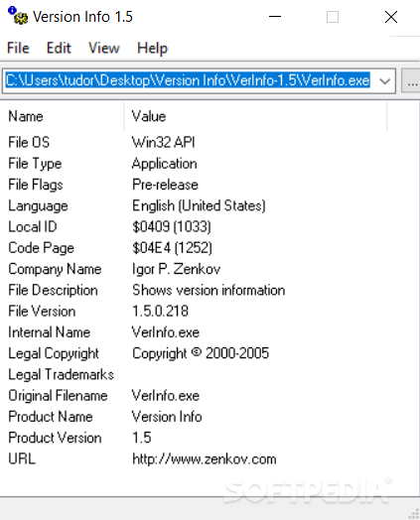Click the browse ellipsis button
The image size is (420, 520).
coord(411,81)
